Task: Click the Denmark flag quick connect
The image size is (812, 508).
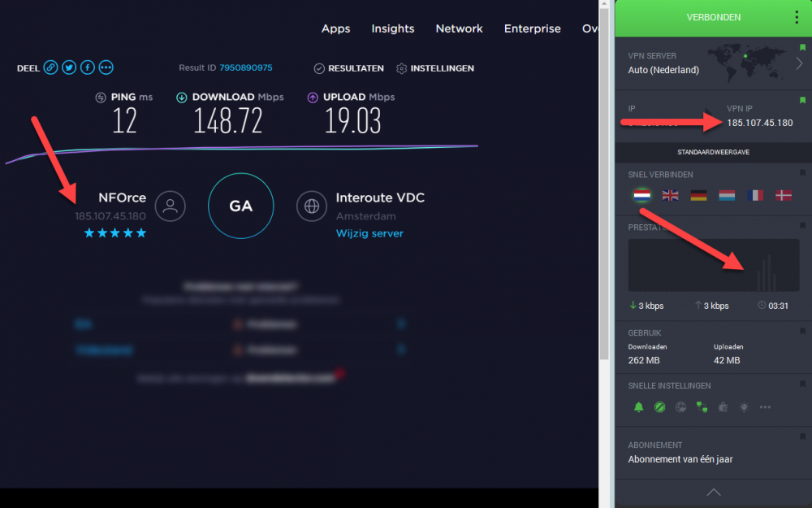Action: (784, 195)
